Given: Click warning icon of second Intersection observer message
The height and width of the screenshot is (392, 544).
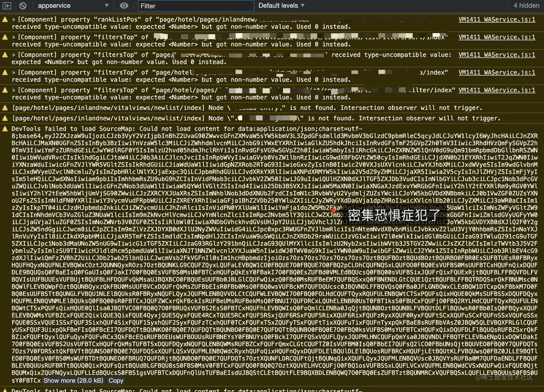Looking at the screenshot, I should [x=5, y=118].
